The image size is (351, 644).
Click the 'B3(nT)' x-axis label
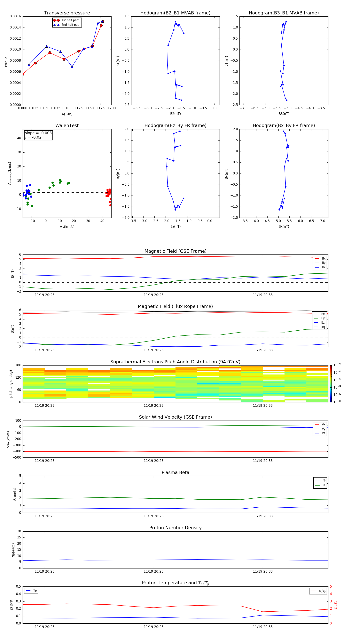[x=284, y=114]
